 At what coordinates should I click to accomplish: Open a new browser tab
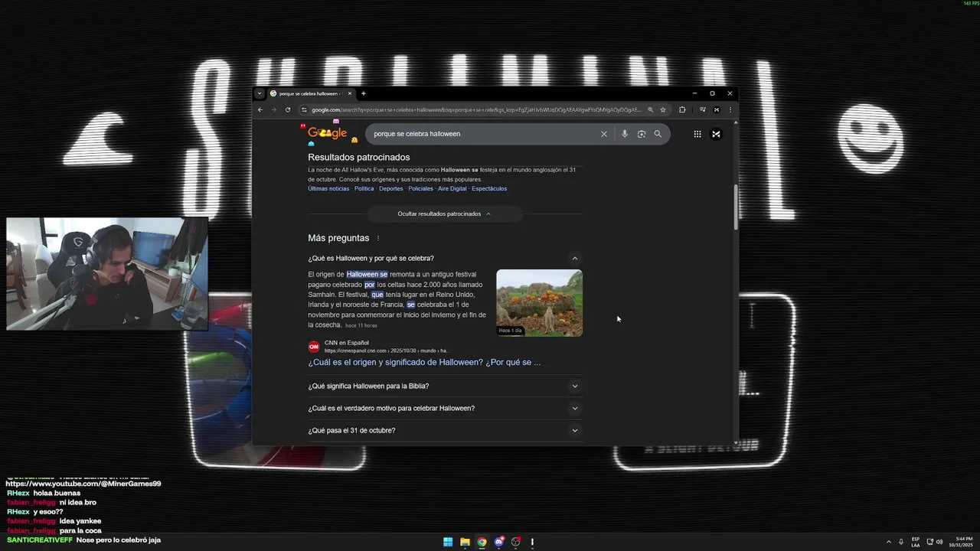[364, 93]
